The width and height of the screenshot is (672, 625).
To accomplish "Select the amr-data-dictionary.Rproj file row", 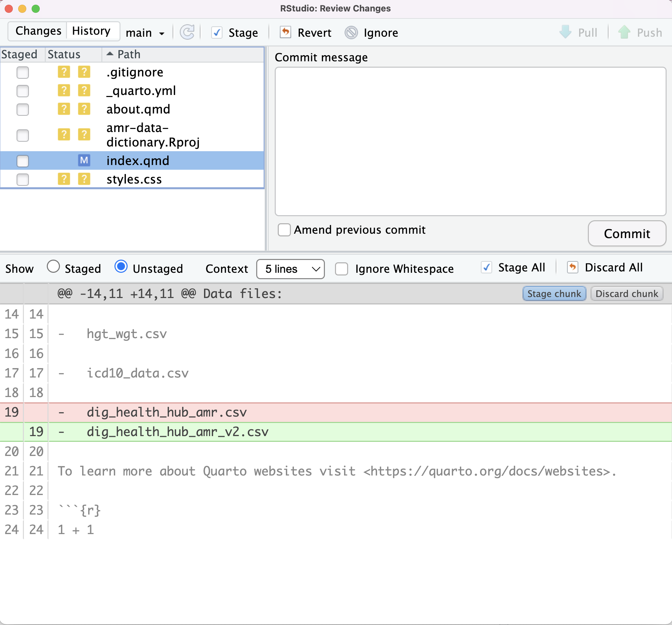I will [x=132, y=135].
